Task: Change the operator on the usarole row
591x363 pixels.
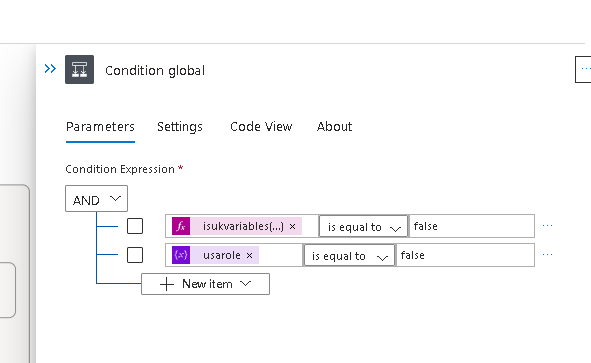Action: (x=349, y=256)
